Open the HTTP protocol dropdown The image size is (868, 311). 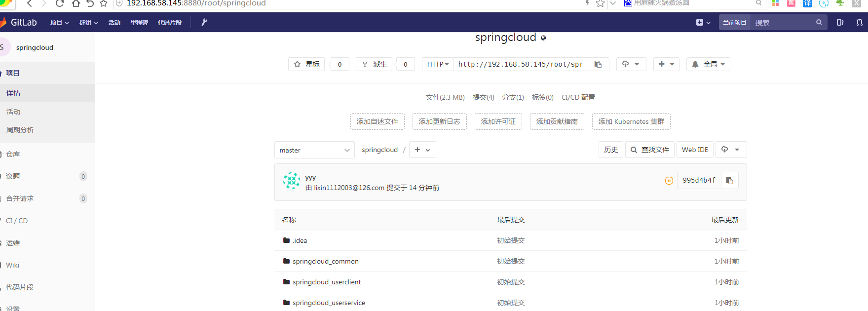438,64
